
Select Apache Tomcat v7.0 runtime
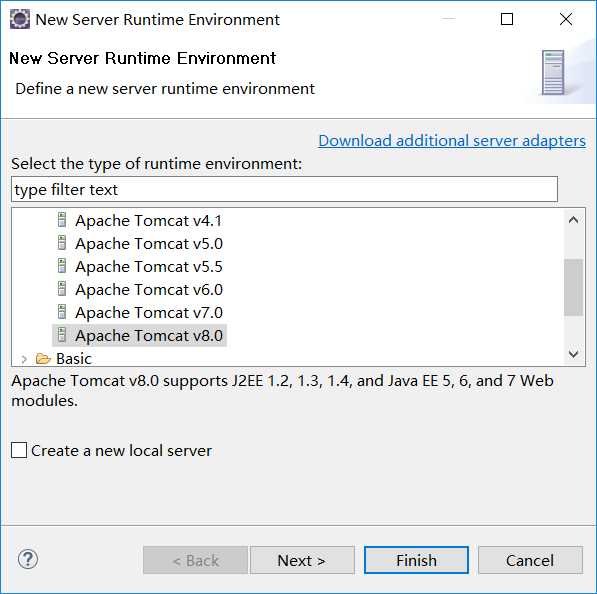[x=149, y=312]
